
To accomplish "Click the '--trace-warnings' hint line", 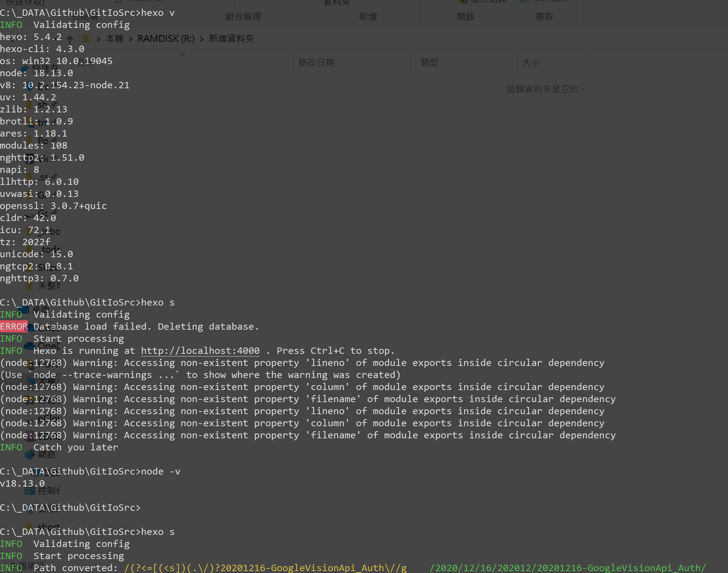I will pyautogui.click(x=200, y=375).
